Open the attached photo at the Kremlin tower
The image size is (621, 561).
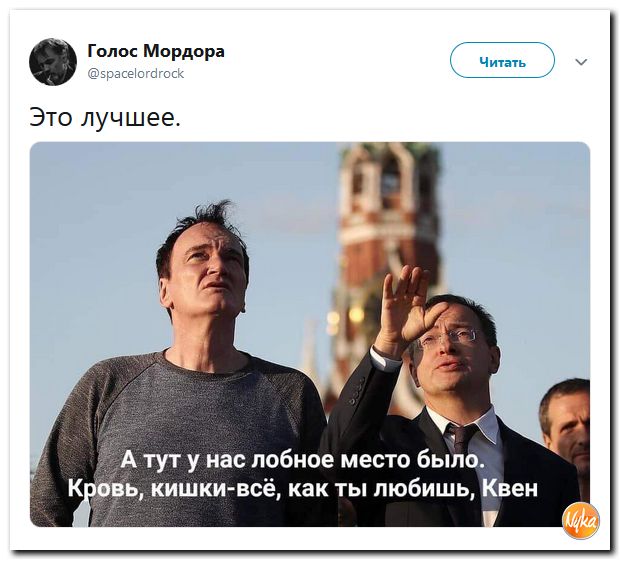[310, 334]
